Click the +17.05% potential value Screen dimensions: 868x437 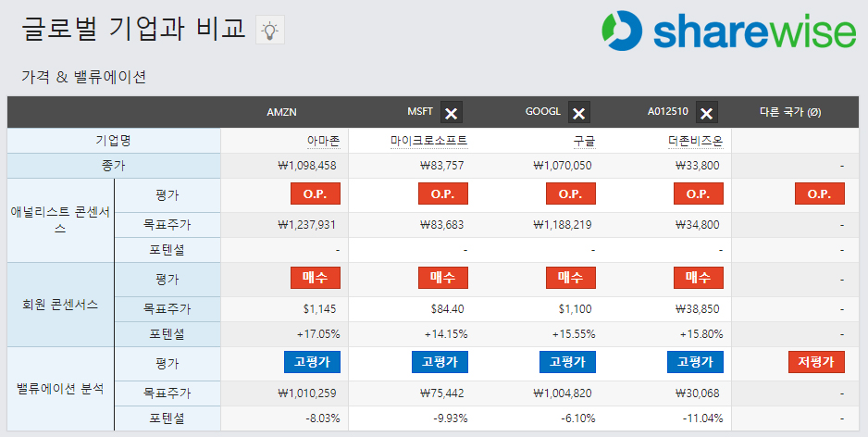tap(318, 334)
